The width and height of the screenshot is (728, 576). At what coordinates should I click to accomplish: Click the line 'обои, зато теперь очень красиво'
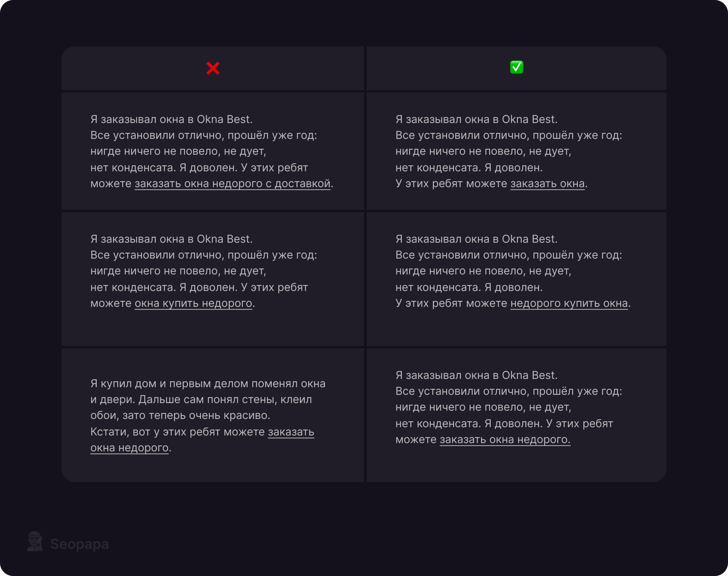[x=180, y=416]
